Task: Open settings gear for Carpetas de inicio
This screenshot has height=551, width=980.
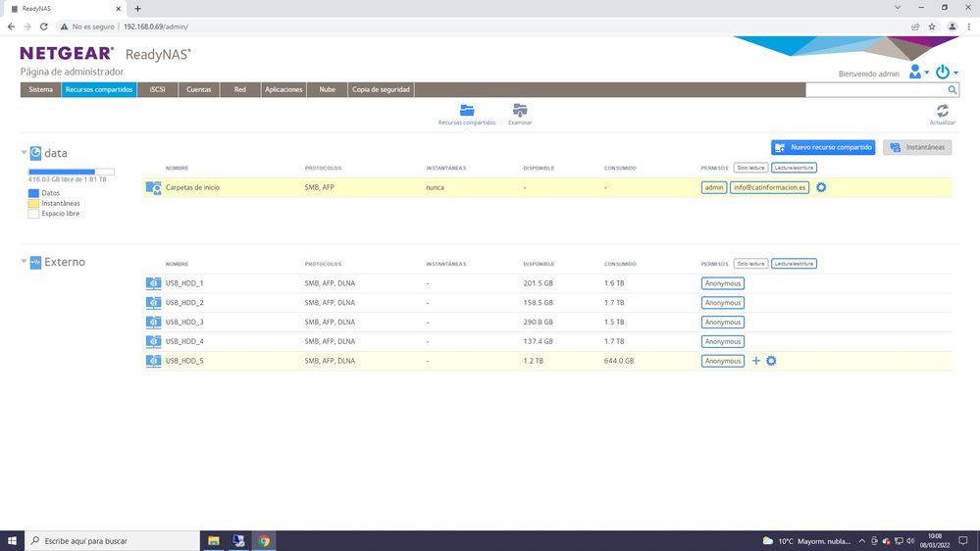Action: [821, 187]
